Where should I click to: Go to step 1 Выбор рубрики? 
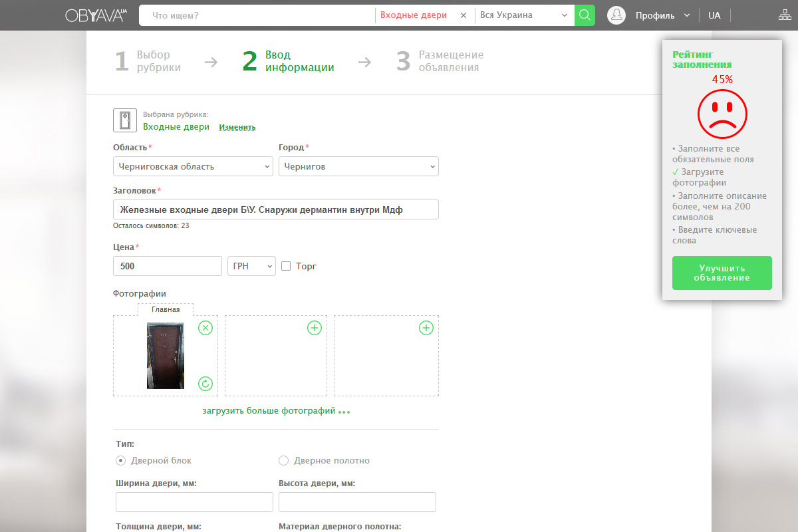tap(148, 61)
